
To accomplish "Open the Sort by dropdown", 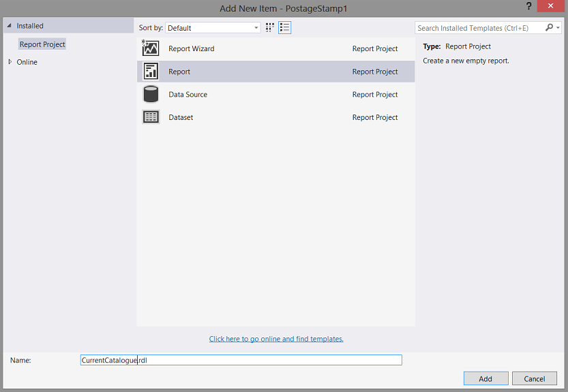I will pos(213,28).
